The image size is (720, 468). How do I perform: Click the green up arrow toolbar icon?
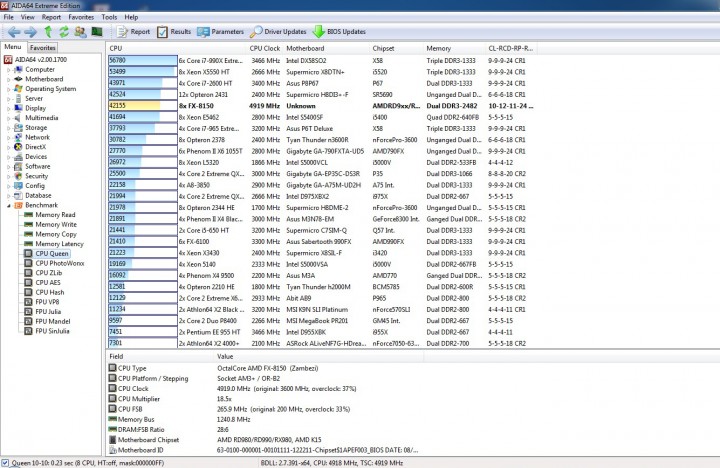point(48,32)
